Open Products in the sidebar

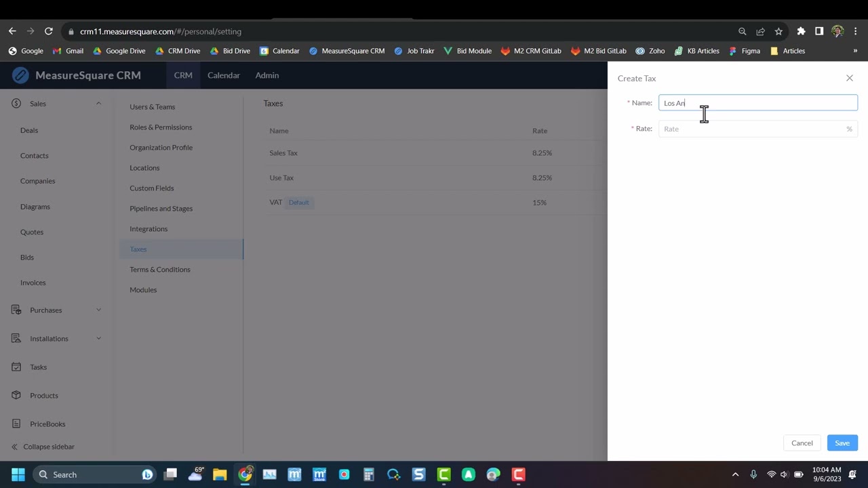pos(44,395)
